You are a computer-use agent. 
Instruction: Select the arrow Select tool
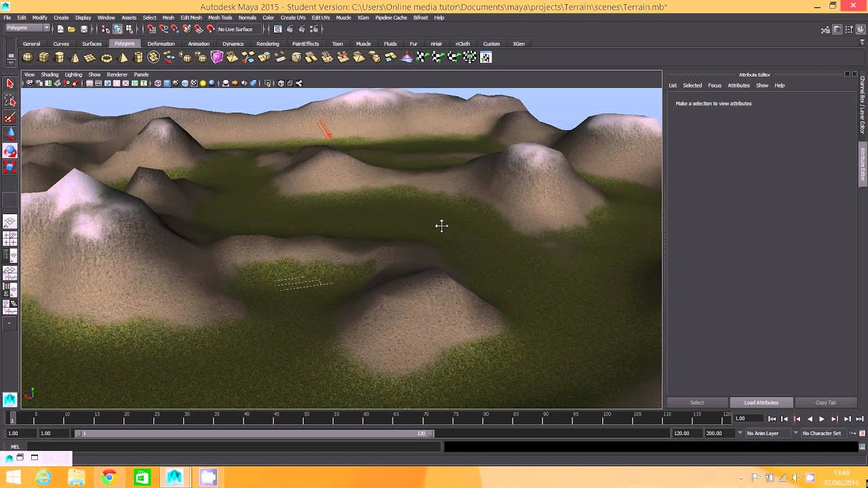tap(9, 84)
